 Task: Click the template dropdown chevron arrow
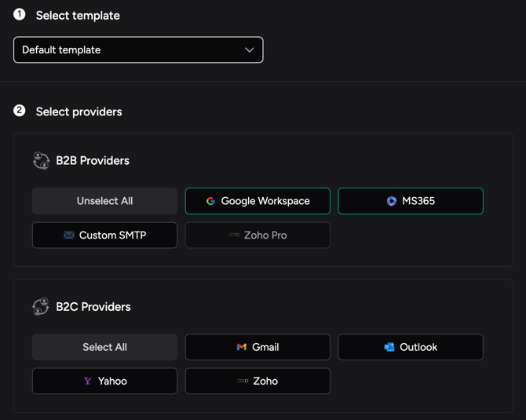[x=250, y=50]
